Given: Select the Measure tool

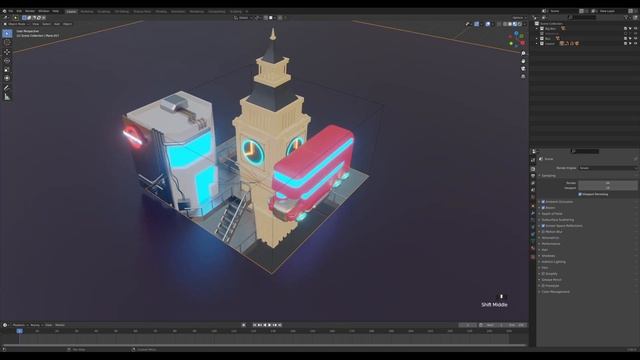Looking at the screenshot, I should tap(7, 97).
